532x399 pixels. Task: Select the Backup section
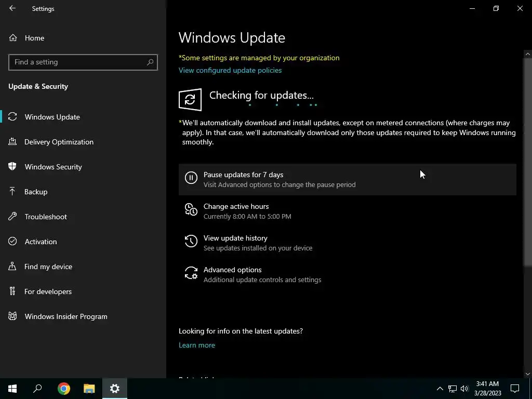tap(83, 192)
